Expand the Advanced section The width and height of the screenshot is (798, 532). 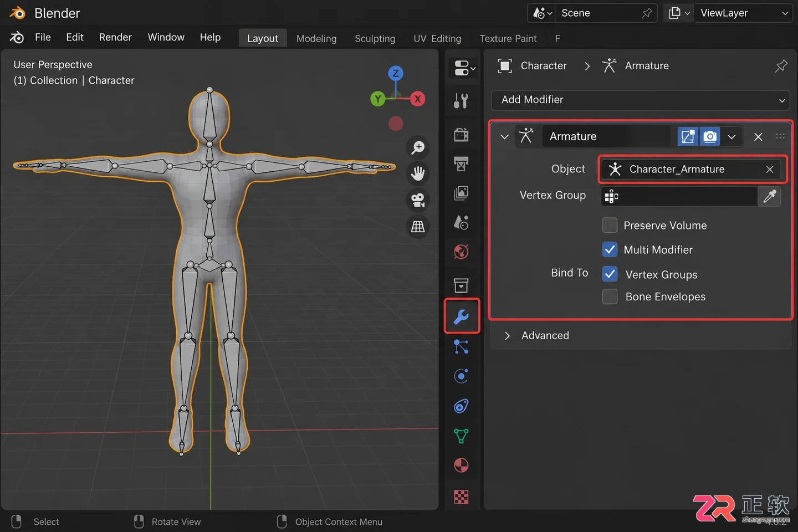pos(507,335)
